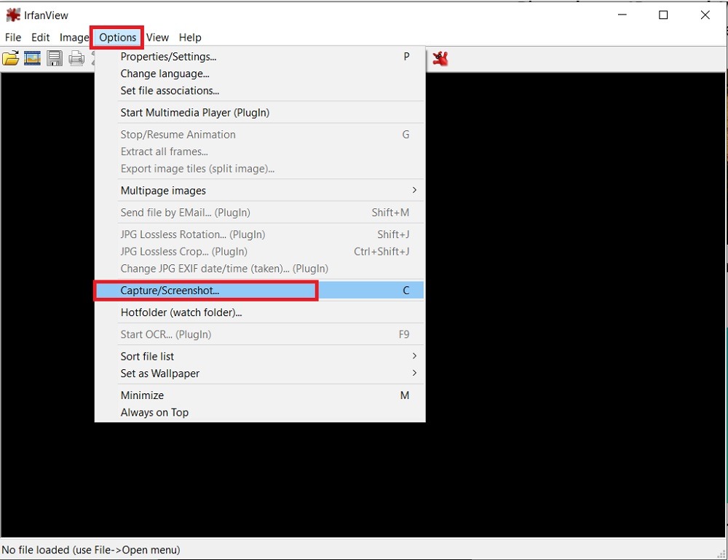The width and height of the screenshot is (728, 560).
Task: Open the View menu
Action: click(157, 37)
